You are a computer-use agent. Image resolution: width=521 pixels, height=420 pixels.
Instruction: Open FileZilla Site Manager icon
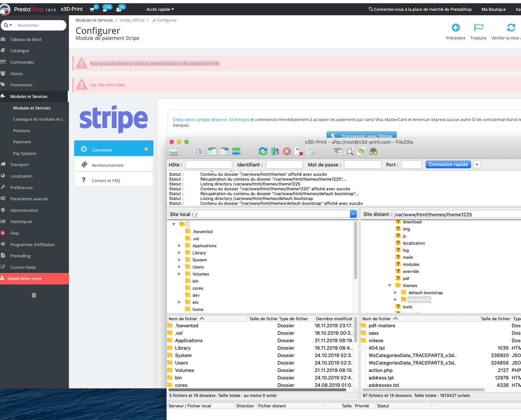174,152
